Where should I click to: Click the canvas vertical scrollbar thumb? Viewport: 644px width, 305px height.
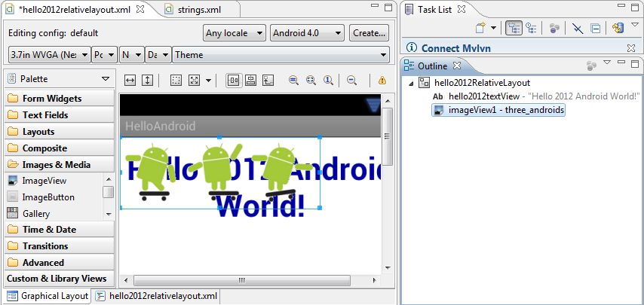387,136
